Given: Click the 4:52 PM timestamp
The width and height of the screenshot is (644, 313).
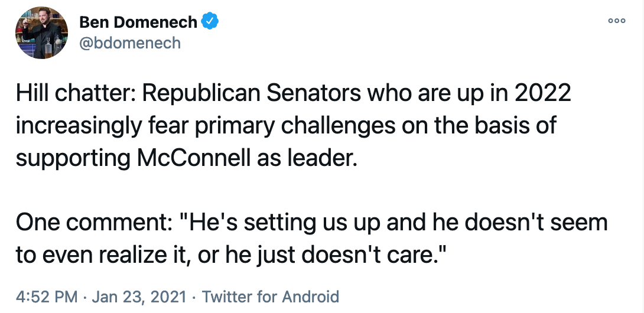Looking at the screenshot, I should click(x=47, y=296).
